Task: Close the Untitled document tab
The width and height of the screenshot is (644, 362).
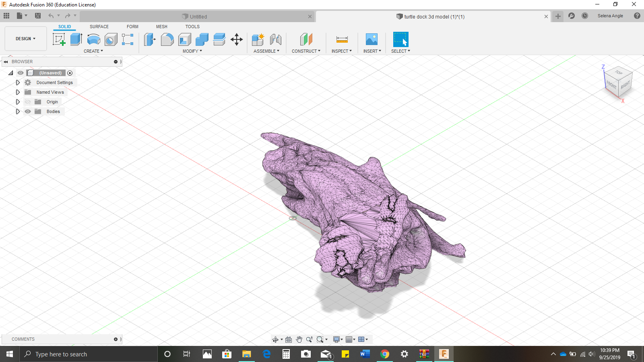Action: pos(310,16)
